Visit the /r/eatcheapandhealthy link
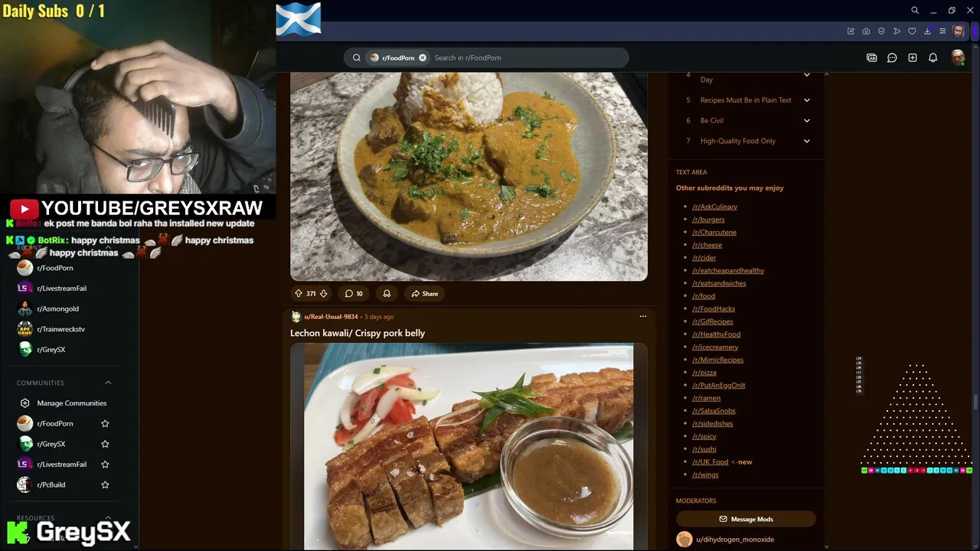 tap(728, 270)
